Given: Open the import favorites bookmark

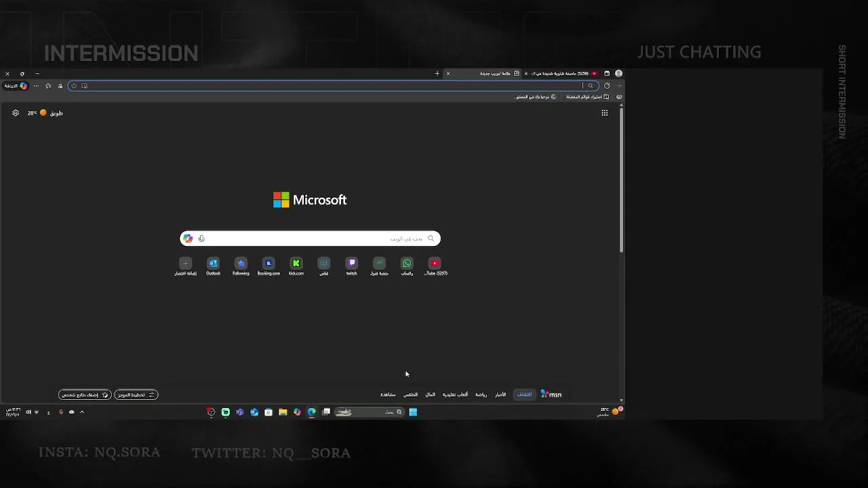Looking at the screenshot, I should coord(587,97).
